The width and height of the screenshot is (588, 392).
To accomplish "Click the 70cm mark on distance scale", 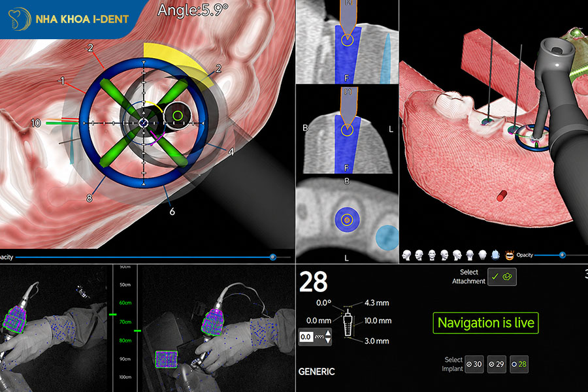I will point(125,322).
